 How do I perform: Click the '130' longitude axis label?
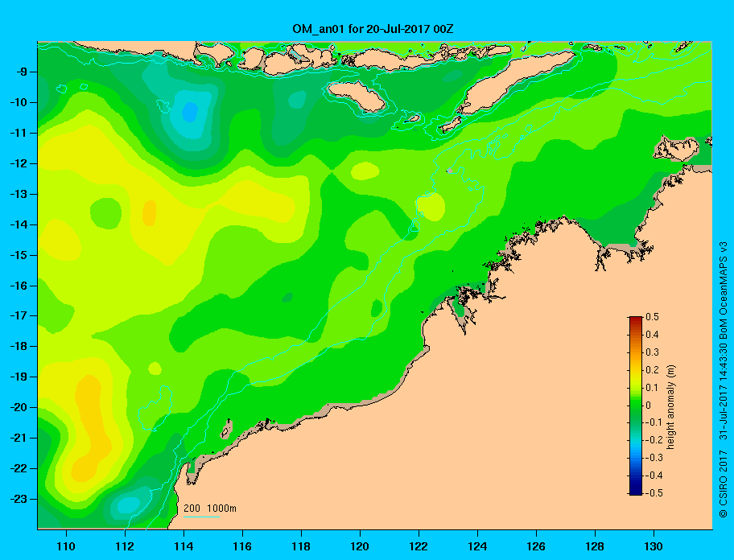coord(654,546)
